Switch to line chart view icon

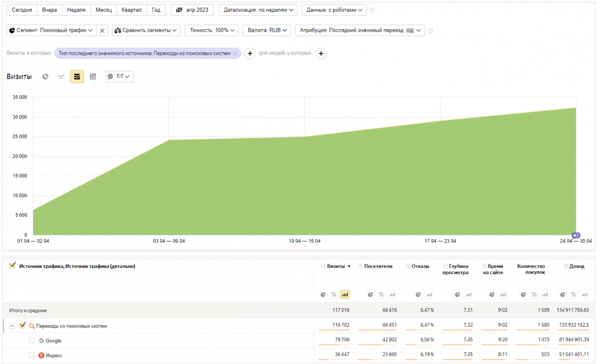[61, 76]
